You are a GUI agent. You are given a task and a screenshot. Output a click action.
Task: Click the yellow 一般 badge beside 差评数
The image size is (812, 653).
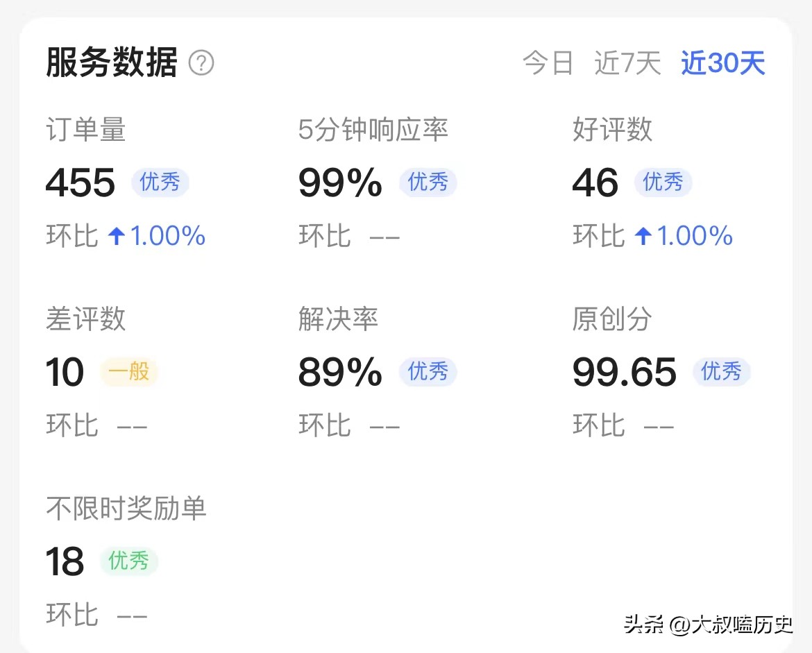tap(129, 372)
